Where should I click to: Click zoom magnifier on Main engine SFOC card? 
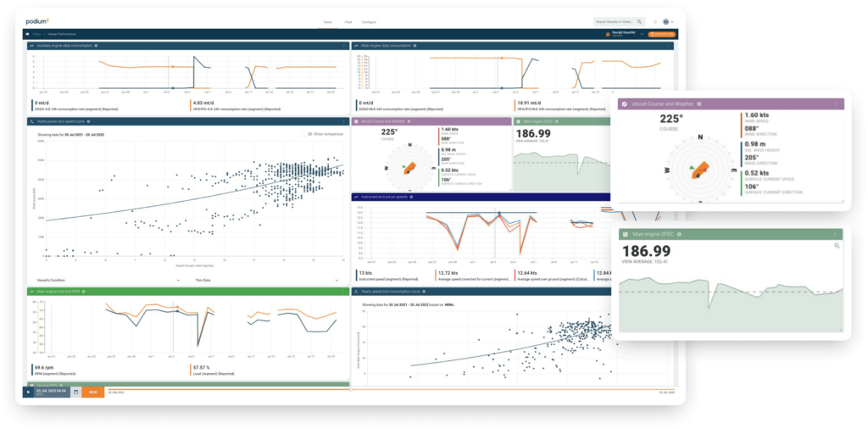pos(837,246)
